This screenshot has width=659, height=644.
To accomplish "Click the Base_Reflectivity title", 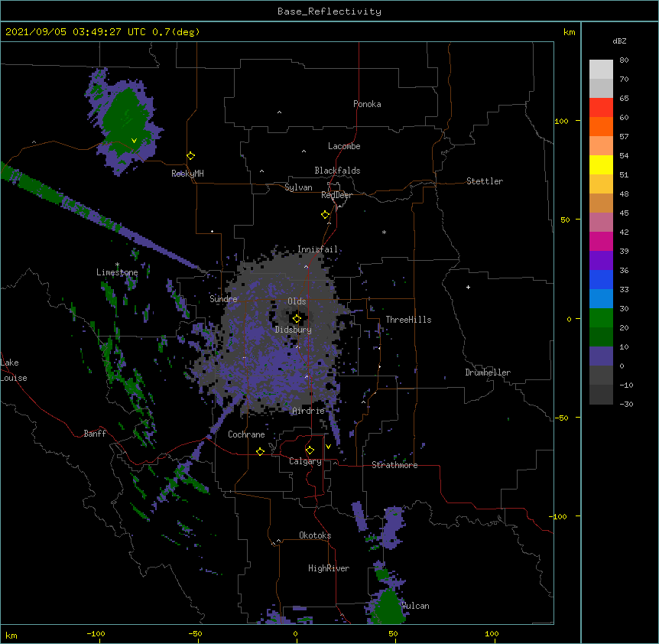I will (329, 11).
